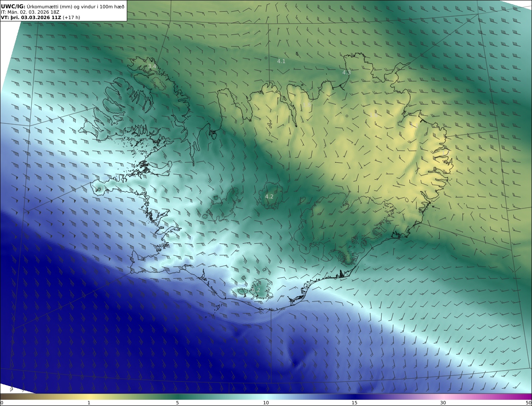532x406 pixels.
Task: Click the 4.3 value label in the northeast
Action: [x=346, y=72]
